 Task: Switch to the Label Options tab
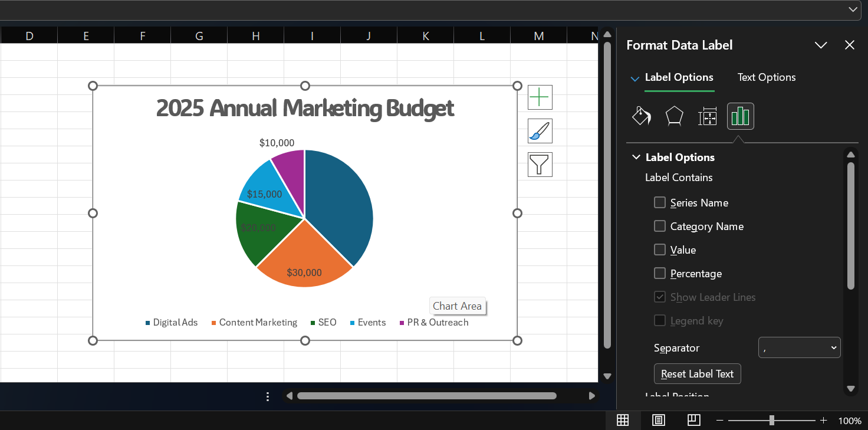click(679, 77)
